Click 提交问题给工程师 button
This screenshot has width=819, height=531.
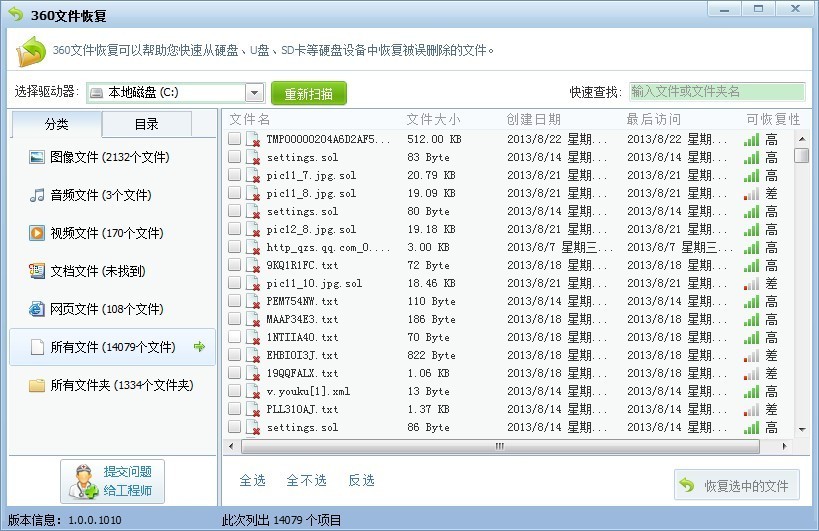[x=112, y=481]
